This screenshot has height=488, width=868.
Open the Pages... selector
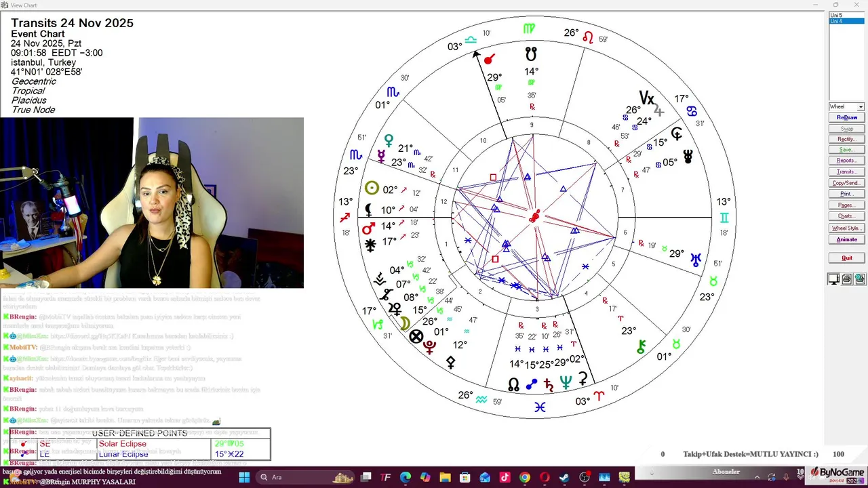[x=846, y=205]
